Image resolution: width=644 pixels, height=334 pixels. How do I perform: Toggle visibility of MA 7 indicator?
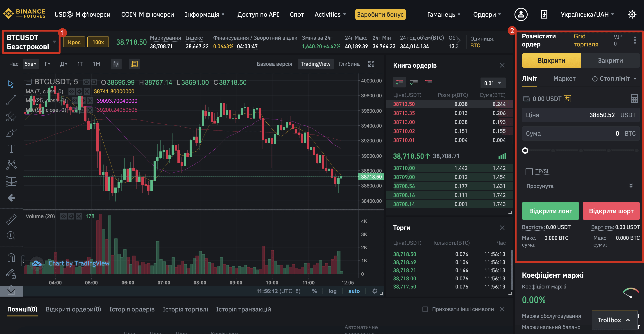tap(71, 92)
